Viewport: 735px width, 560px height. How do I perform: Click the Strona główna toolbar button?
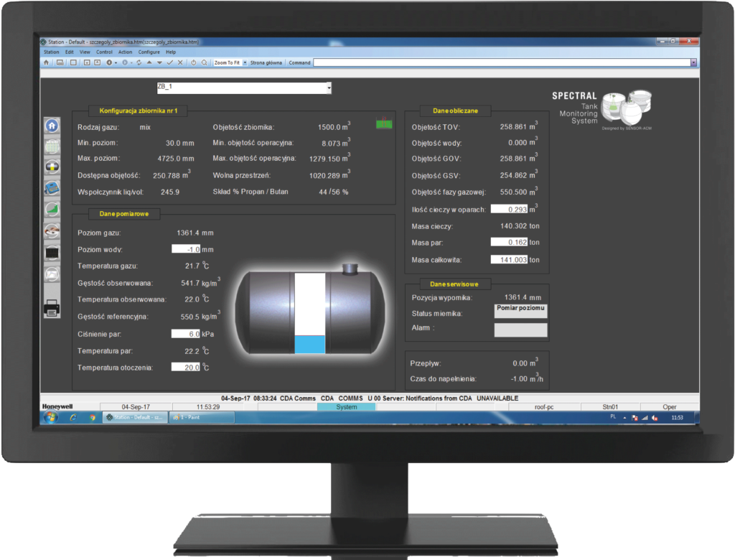click(x=266, y=63)
